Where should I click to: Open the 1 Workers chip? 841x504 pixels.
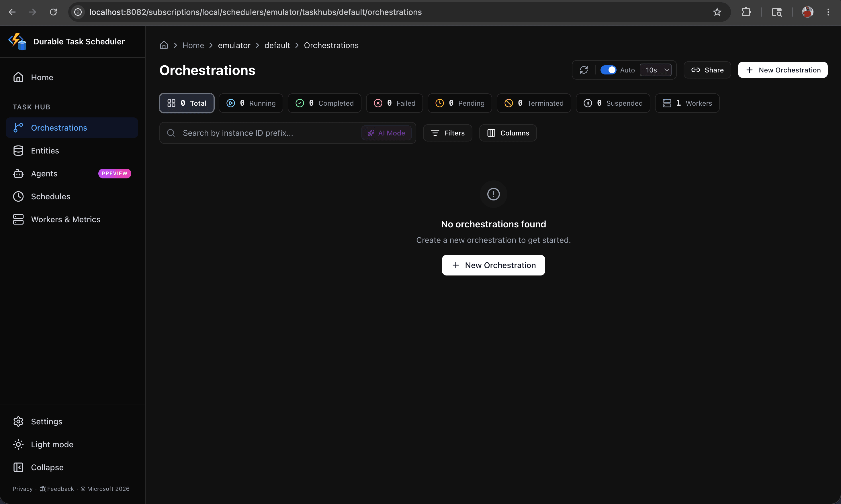coord(687,103)
